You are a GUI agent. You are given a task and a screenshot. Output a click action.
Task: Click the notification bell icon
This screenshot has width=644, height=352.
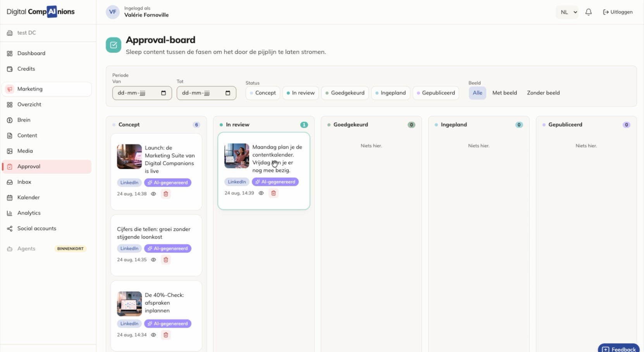point(588,12)
